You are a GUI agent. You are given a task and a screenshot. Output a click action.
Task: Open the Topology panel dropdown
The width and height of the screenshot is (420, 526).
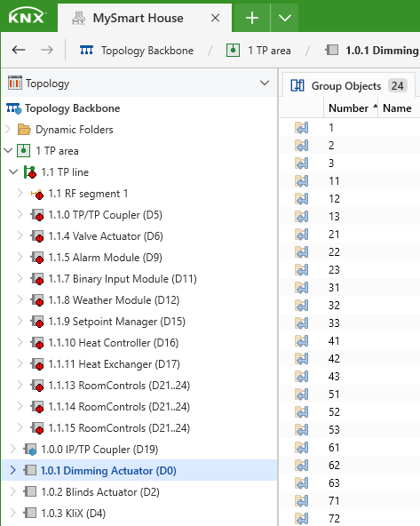tap(265, 83)
